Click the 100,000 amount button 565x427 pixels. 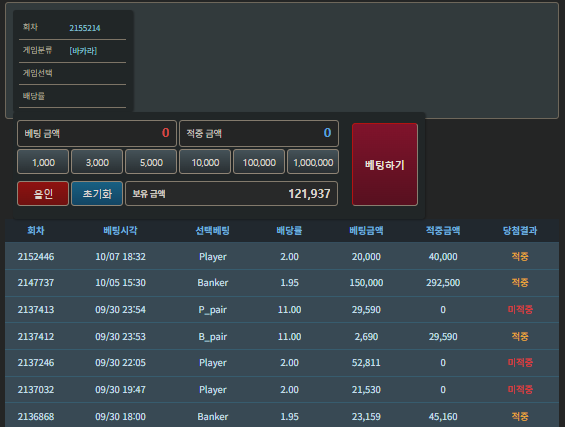(x=259, y=162)
